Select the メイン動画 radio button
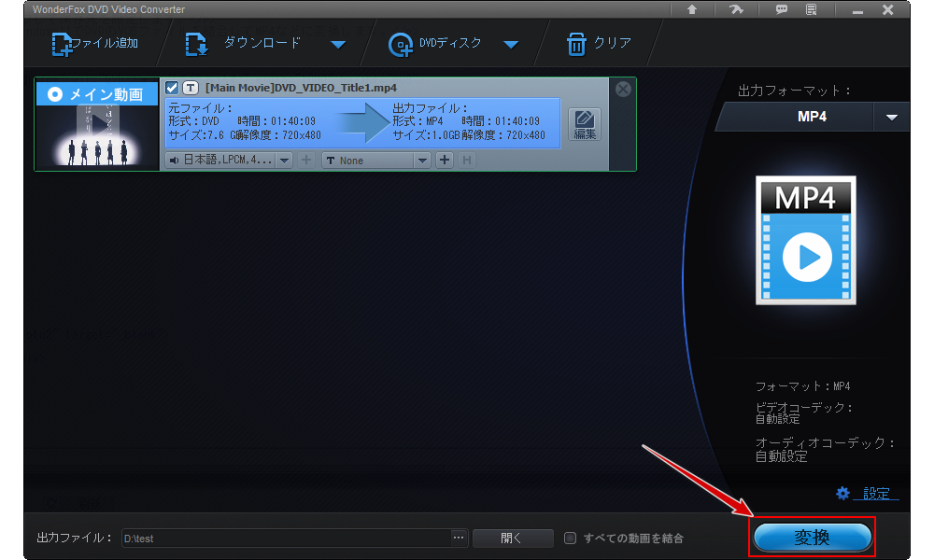Screen dimensions: 934x560 [54, 94]
